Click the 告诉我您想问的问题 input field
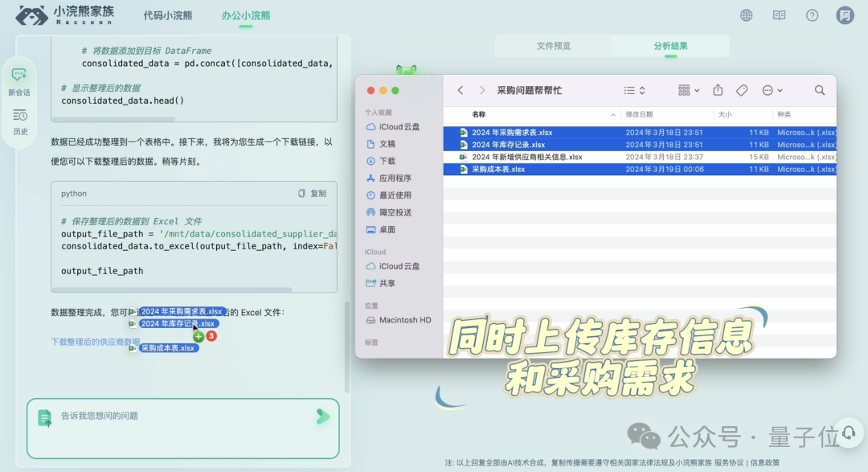 pos(177,417)
